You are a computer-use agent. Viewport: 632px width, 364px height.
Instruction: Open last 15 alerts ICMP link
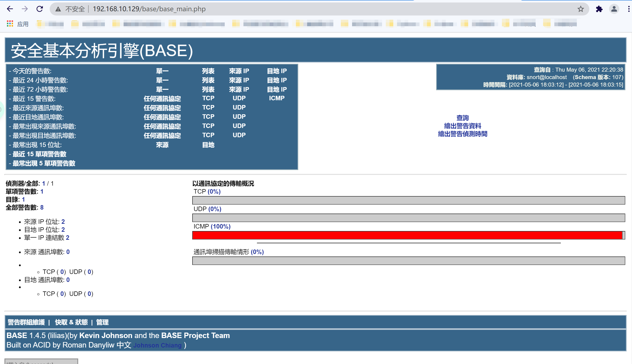(x=277, y=98)
